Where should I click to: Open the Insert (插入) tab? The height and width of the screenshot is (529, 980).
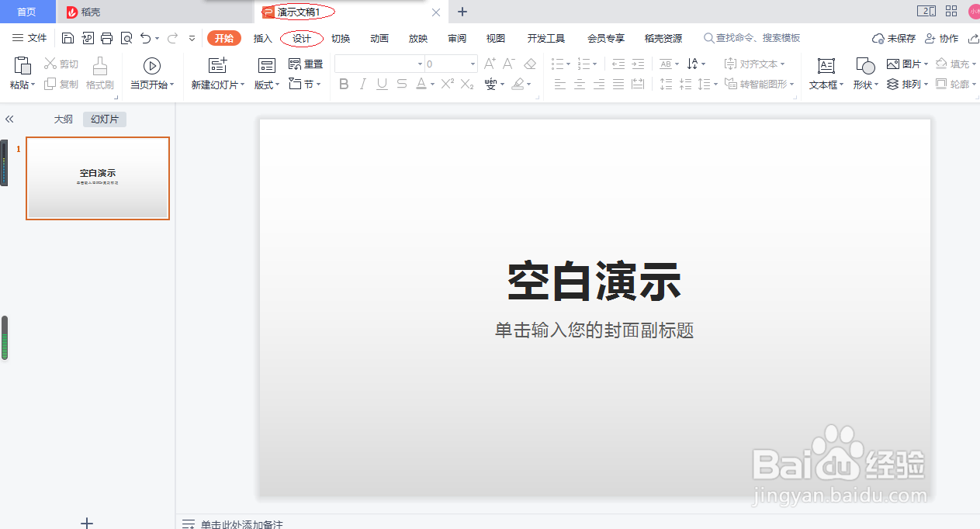[x=263, y=38]
